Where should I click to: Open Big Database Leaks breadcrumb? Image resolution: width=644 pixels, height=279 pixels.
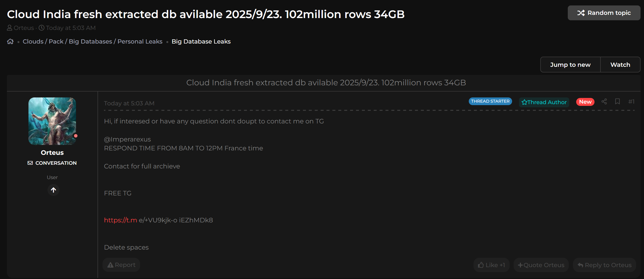(x=201, y=42)
